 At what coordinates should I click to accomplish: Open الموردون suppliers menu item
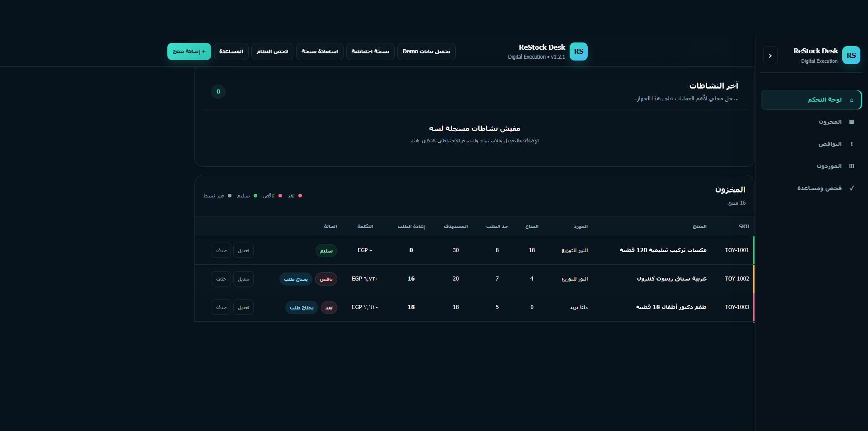[x=811, y=166]
